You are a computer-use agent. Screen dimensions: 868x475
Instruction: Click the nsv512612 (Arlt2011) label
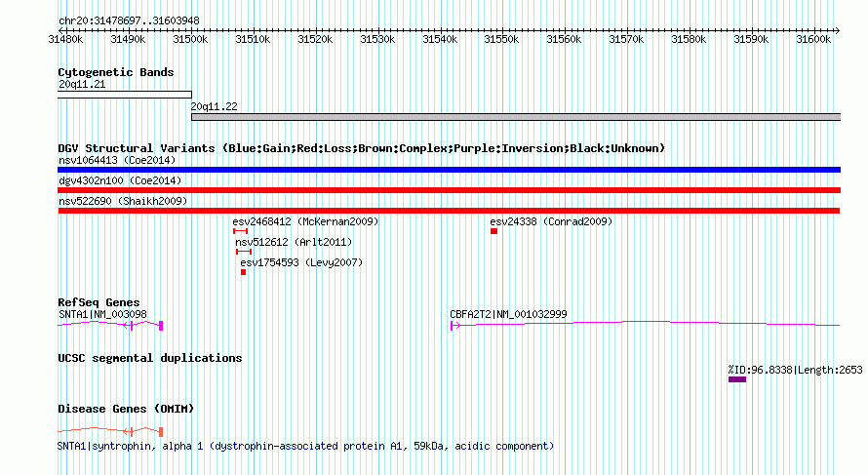pos(294,242)
